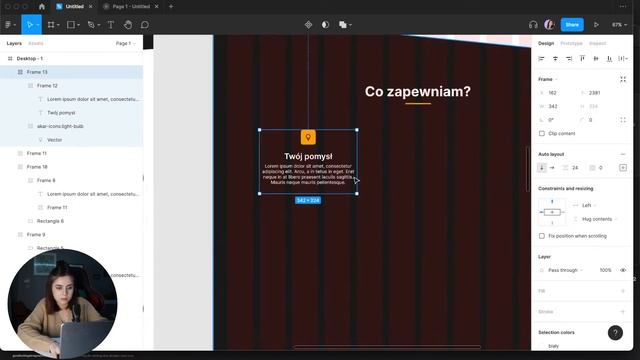Image resolution: width=640 pixels, height=360 pixels.
Task: Remove auto layout with minus icon
Action: point(623,154)
